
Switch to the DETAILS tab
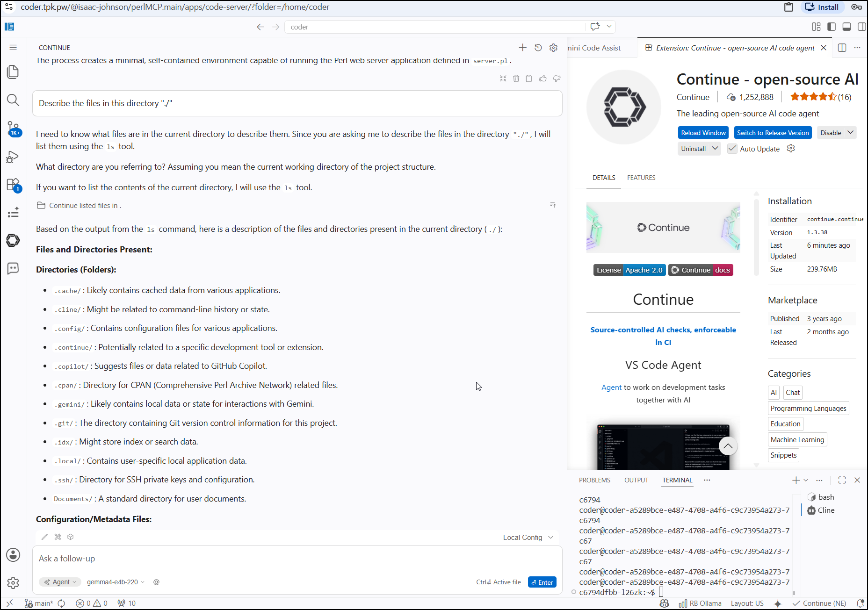click(x=604, y=178)
